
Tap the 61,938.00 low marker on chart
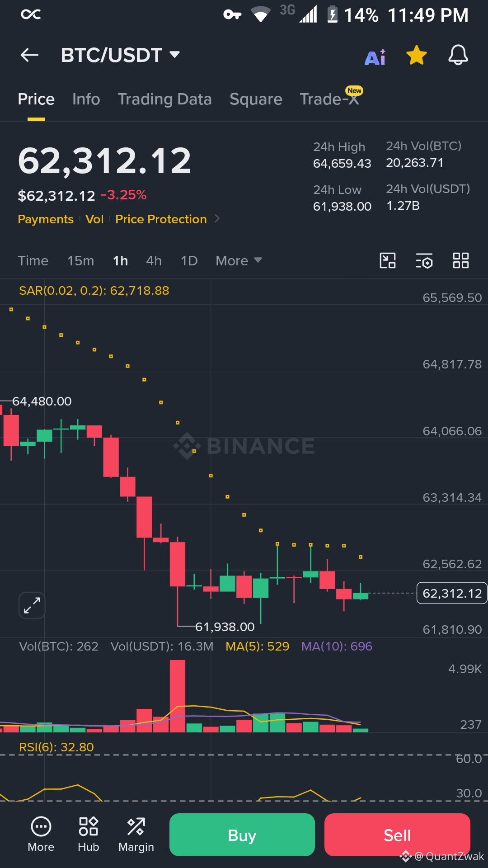pos(225,627)
